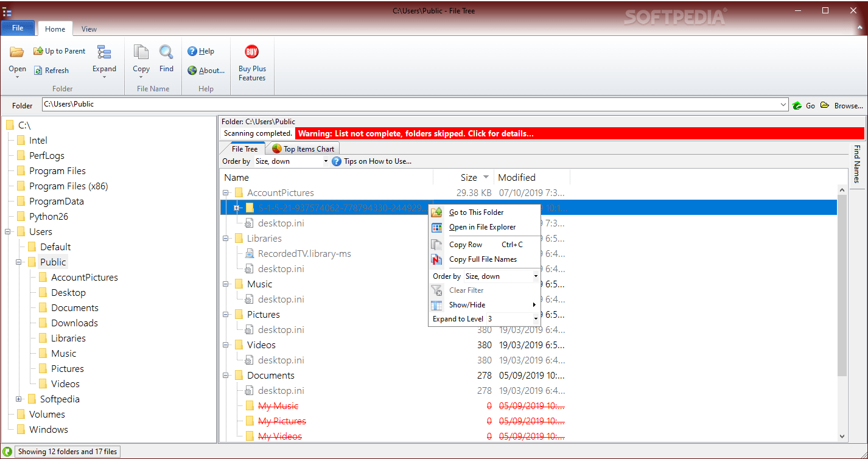The height and width of the screenshot is (459, 868).
Task: Refresh the folder view
Action: click(x=38, y=70)
